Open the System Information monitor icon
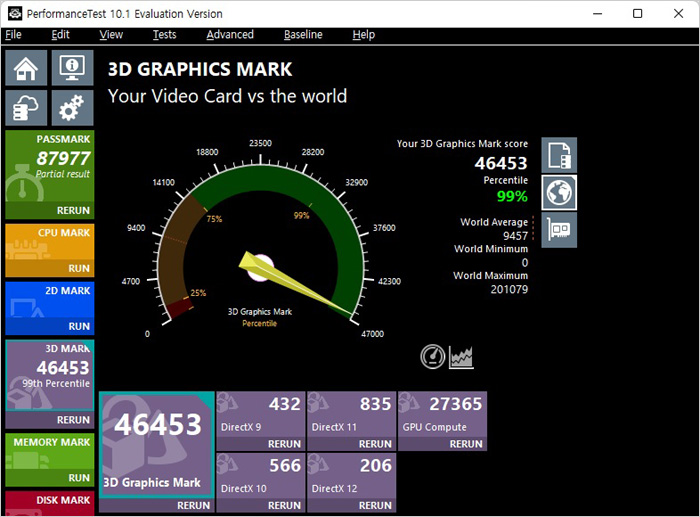The width and height of the screenshot is (700, 517). [x=72, y=68]
